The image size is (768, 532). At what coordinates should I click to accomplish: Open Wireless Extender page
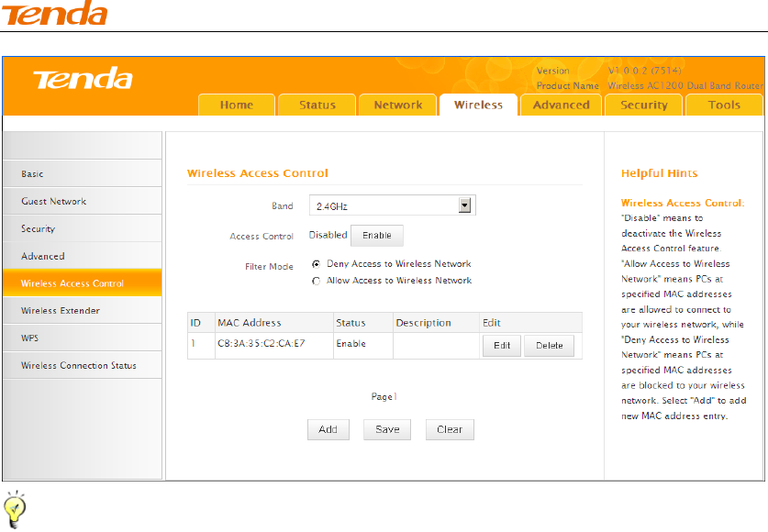(x=83, y=310)
